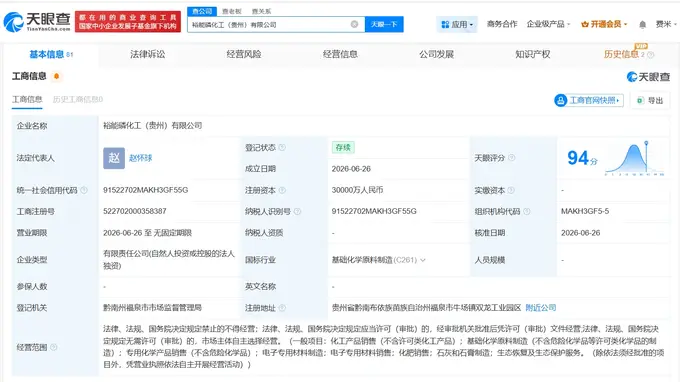Select the 工商信息 sub-tab

coord(27,100)
